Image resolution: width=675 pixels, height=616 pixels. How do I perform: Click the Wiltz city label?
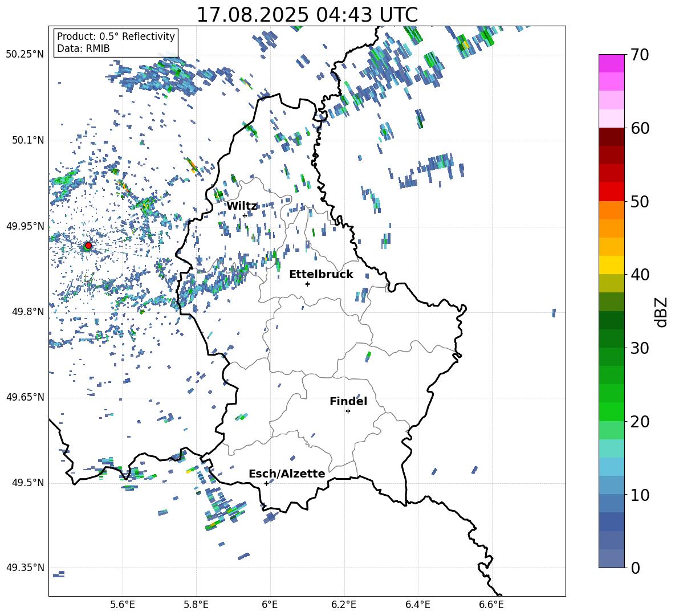pos(242,206)
